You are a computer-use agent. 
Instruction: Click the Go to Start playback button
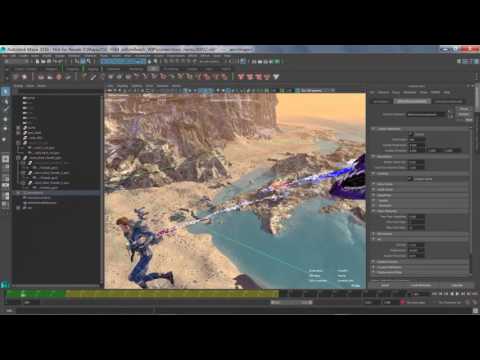[434, 294]
